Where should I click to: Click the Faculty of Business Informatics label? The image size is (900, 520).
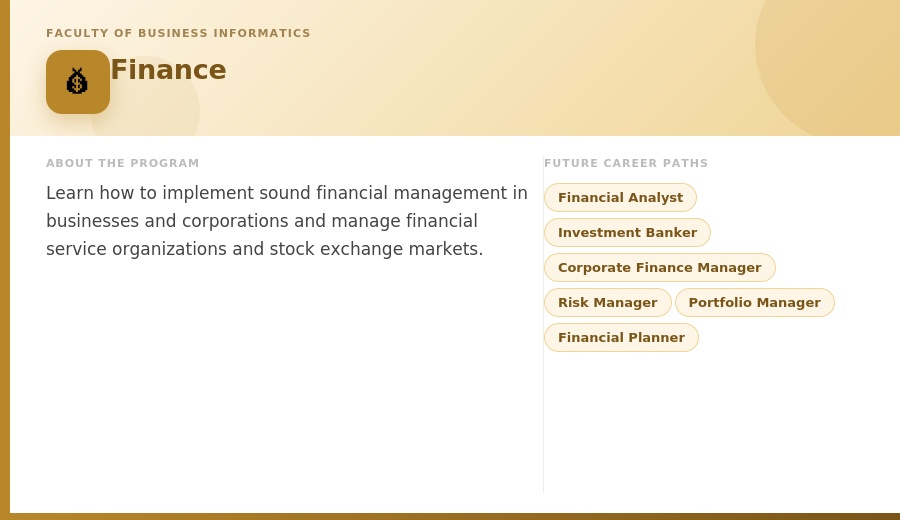click(178, 33)
